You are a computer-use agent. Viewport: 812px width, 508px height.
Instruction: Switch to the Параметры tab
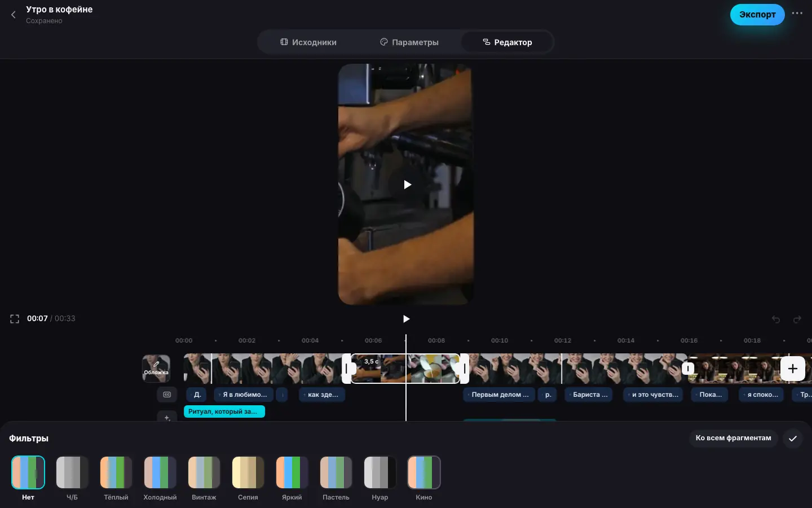(x=409, y=42)
